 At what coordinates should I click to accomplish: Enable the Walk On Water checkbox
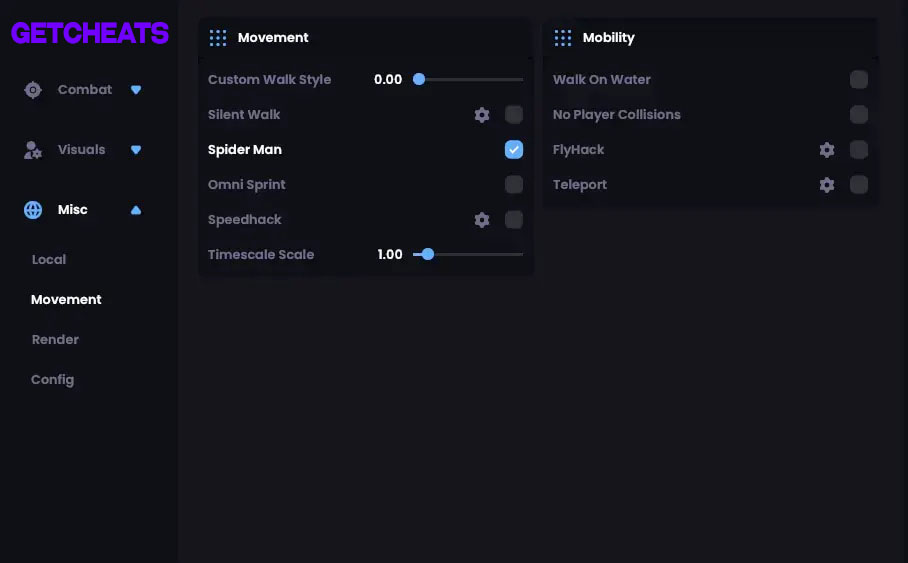pyautogui.click(x=859, y=79)
